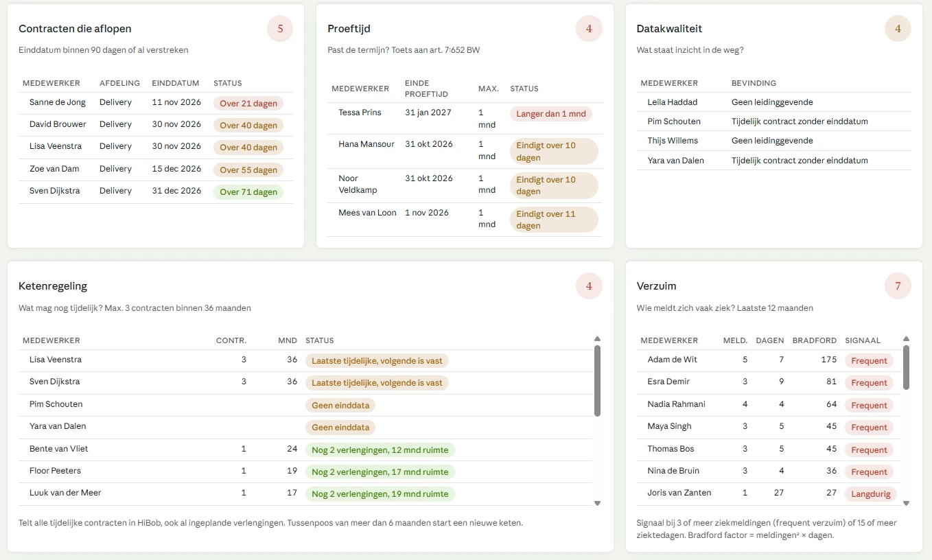932x560 pixels.
Task: Select Hana Mansour in the Proeftijd table
Action: click(366, 144)
